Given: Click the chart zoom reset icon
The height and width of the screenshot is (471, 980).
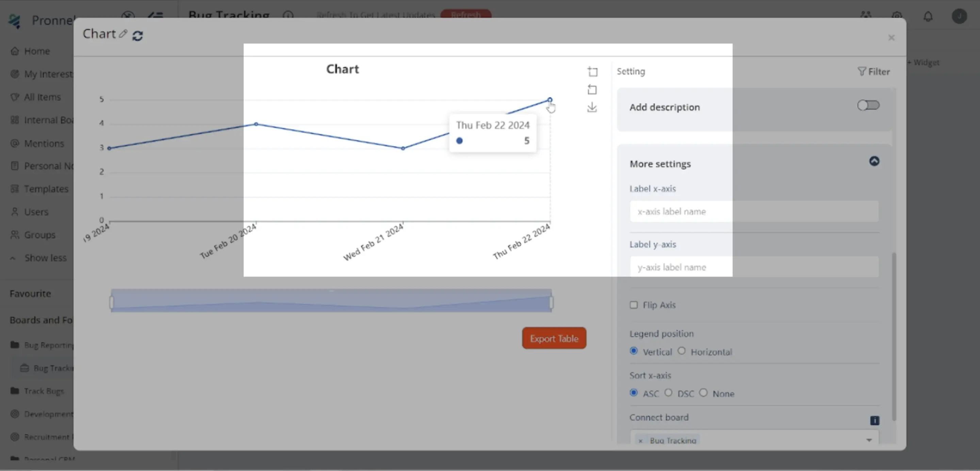Looking at the screenshot, I should tap(592, 90).
